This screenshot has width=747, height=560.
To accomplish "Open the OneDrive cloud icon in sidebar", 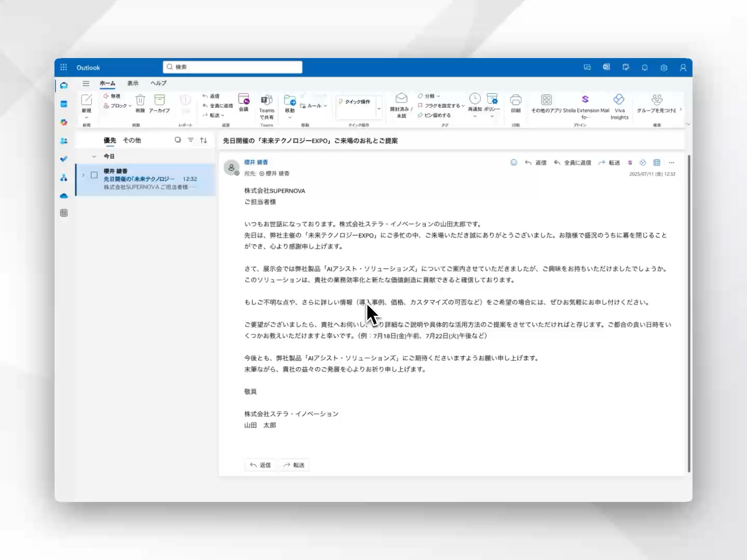I will tap(64, 196).
